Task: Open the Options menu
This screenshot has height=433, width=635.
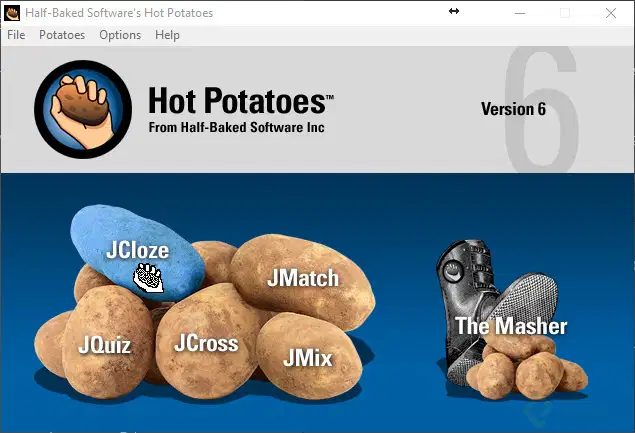Action: pyautogui.click(x=120, y=35)
